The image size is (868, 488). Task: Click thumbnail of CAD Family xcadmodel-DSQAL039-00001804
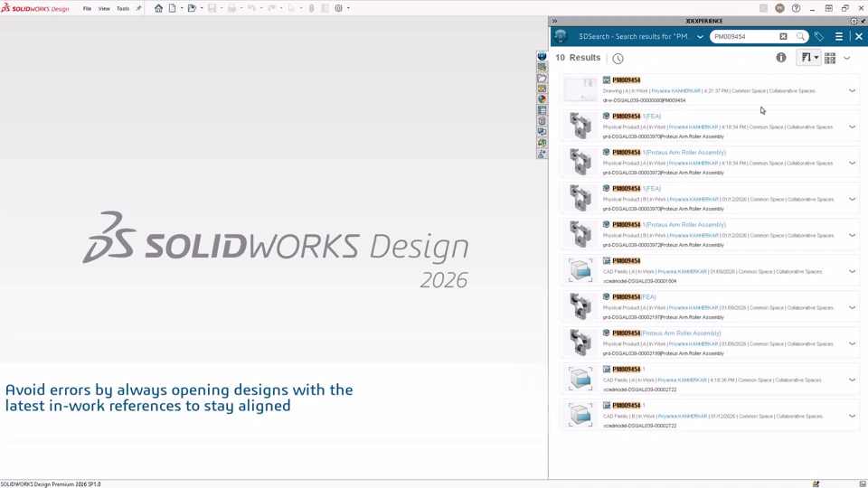coord(580,270)
